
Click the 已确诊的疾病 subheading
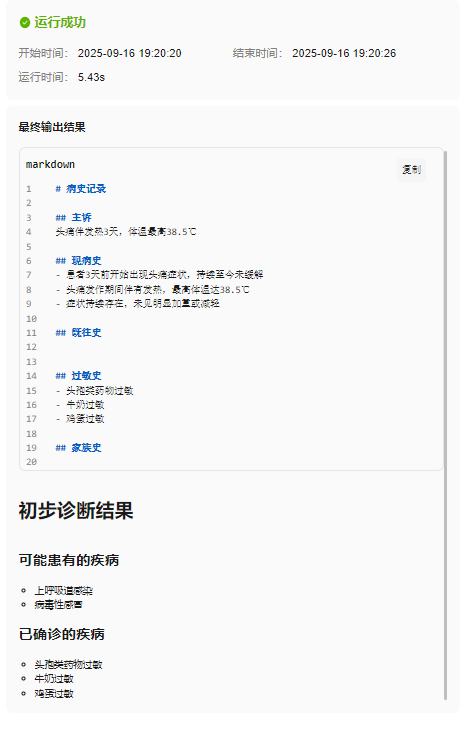62,634
